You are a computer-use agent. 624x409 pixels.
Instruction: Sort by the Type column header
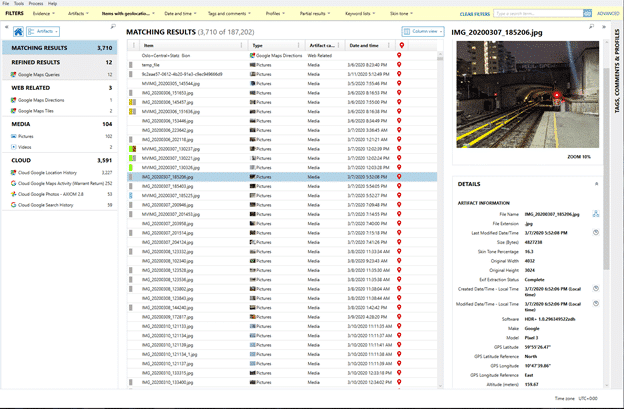coord(276,45)
